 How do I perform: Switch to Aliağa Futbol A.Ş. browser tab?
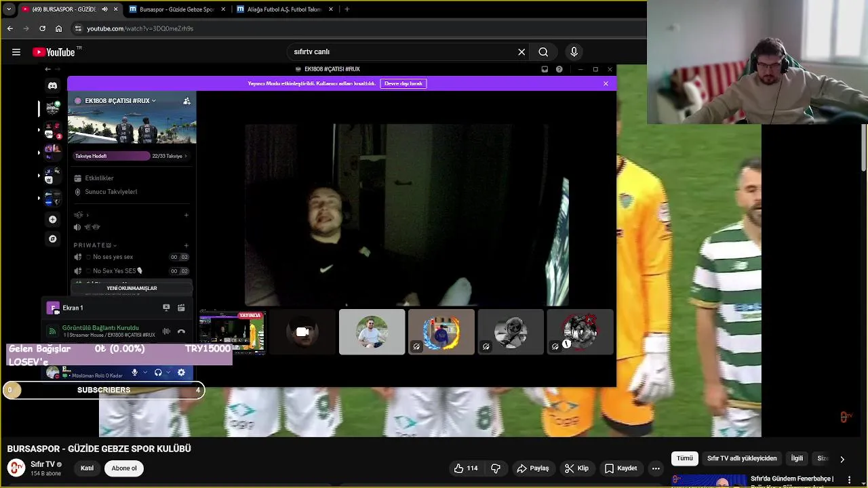(x=284, y=9)
